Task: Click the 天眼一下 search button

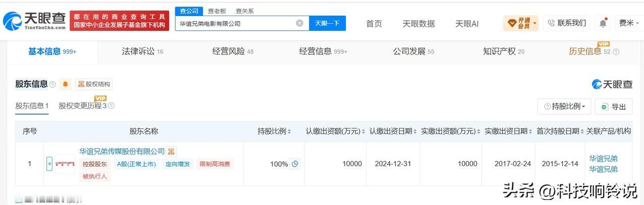Action: click(x=327, y=23)
